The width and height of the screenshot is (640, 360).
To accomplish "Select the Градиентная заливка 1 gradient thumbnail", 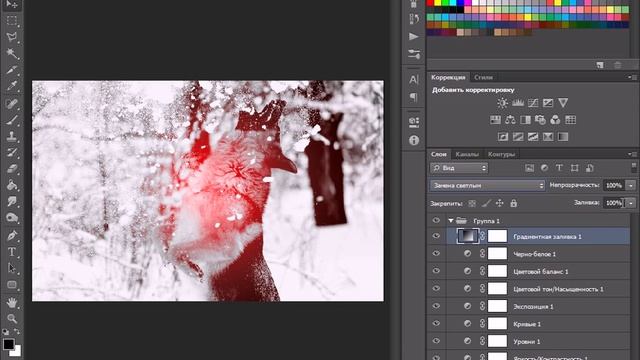I will click(467, 236).
